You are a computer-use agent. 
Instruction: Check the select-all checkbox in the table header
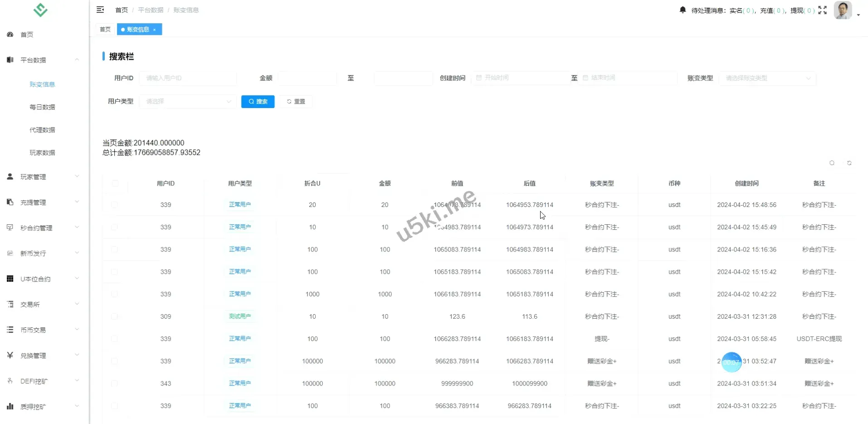coord(115,183)
